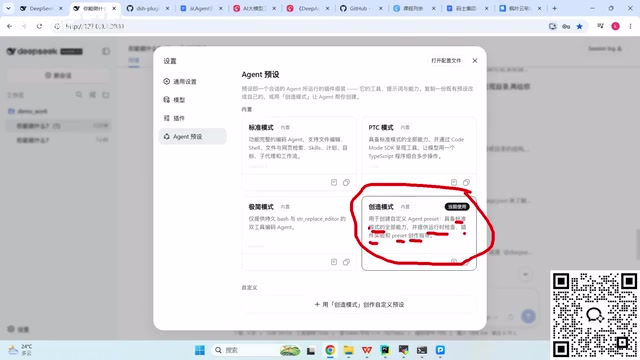This screenshot has width=640, height=360.
Task: View details icon on PTC 模式 card
Action: [454, 182]
